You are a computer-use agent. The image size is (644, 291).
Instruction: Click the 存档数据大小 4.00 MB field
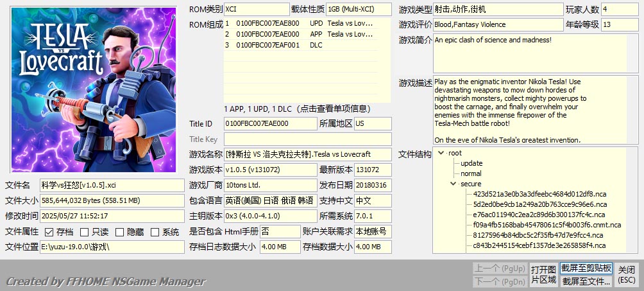pyautogui.click(x=373, y=247)
